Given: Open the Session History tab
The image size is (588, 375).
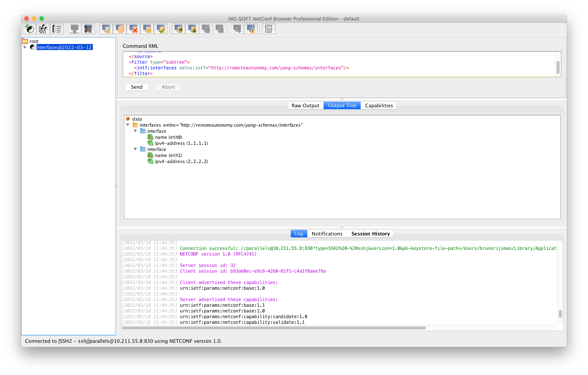Looking at the screenshot, I should pos(370,233).
